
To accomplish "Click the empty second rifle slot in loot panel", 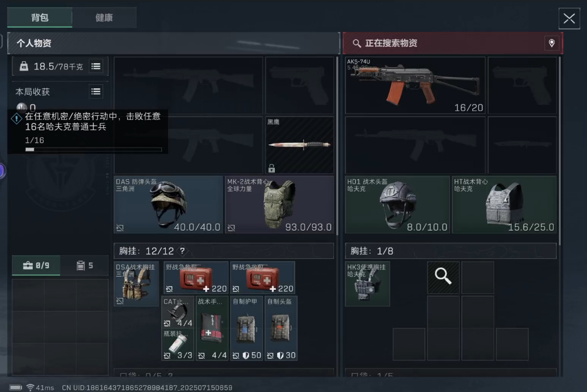I will (x=415, y=145).
